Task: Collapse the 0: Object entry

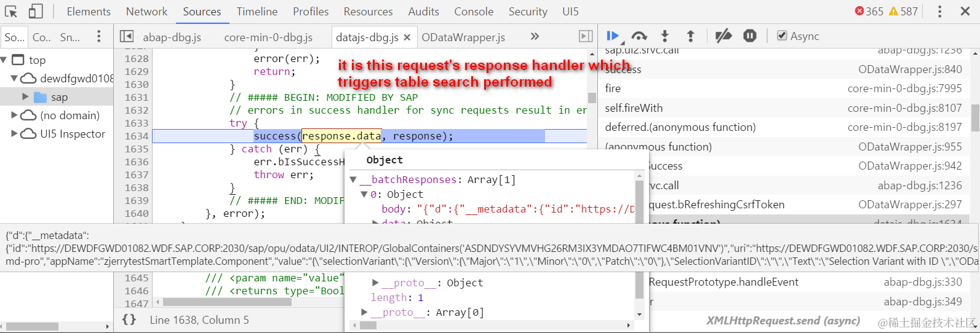Action: pos(364,194)
